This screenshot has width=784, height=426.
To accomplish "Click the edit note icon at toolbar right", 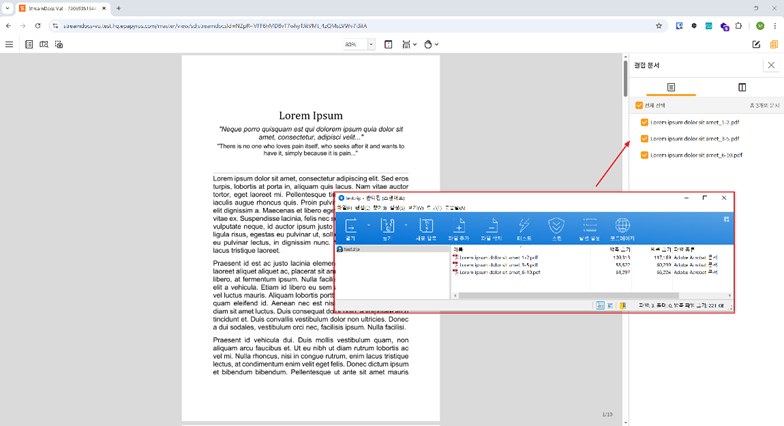I will pos(756,45).
